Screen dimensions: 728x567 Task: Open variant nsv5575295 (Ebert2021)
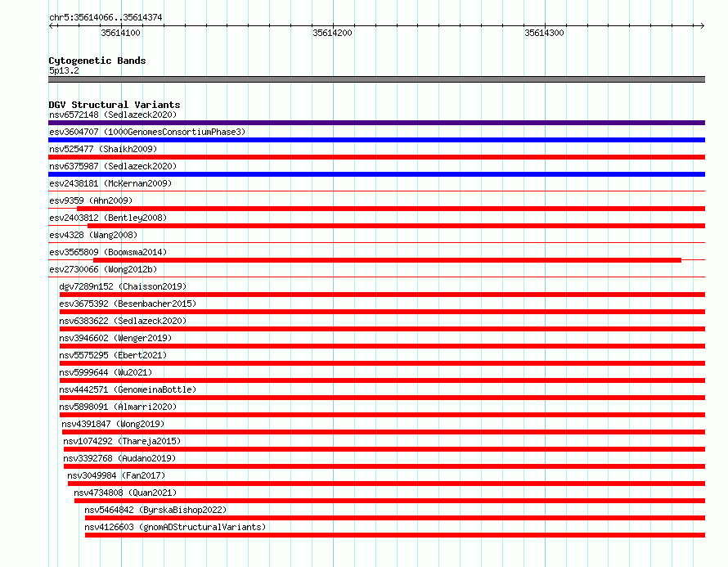113,355
